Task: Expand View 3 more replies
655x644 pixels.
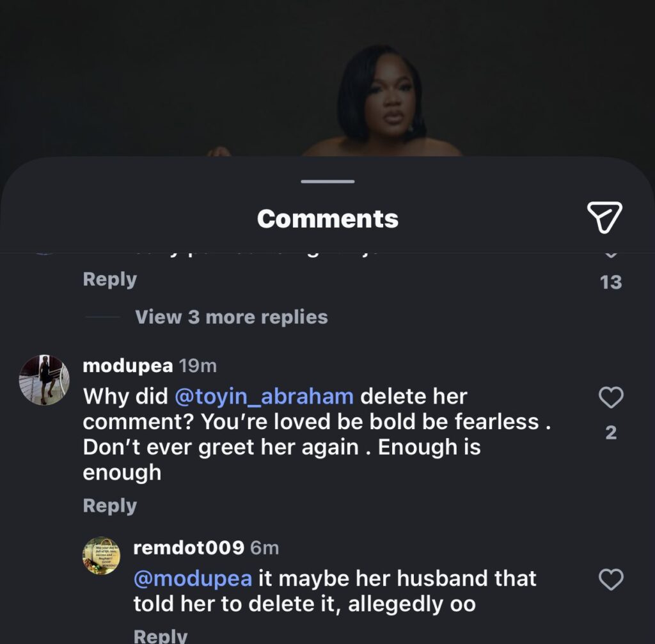Action: 231,317
